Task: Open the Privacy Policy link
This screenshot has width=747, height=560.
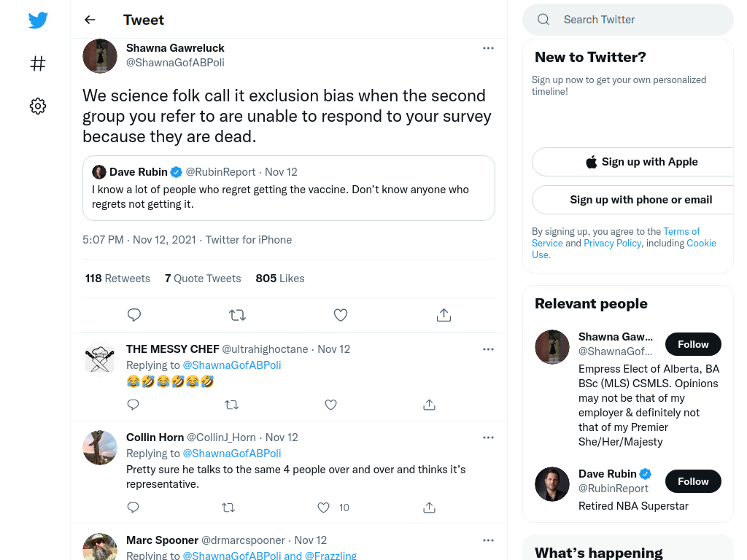Action: [612, 243]
